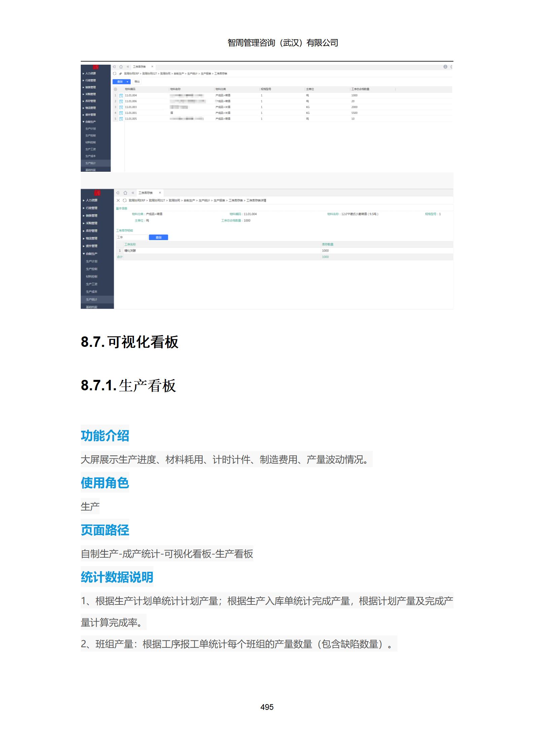The height and width of the screenshot is (756, 534).
Task: Click the refresh icon in the list-view breadcrumb
Action: coord(115,73)
